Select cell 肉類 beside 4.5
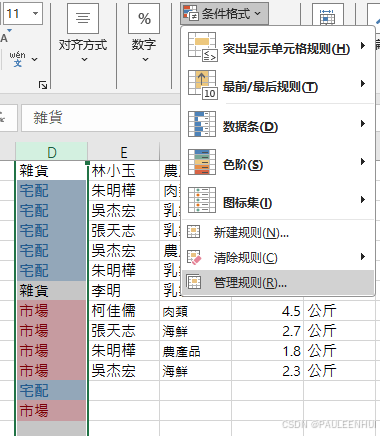 195,310
